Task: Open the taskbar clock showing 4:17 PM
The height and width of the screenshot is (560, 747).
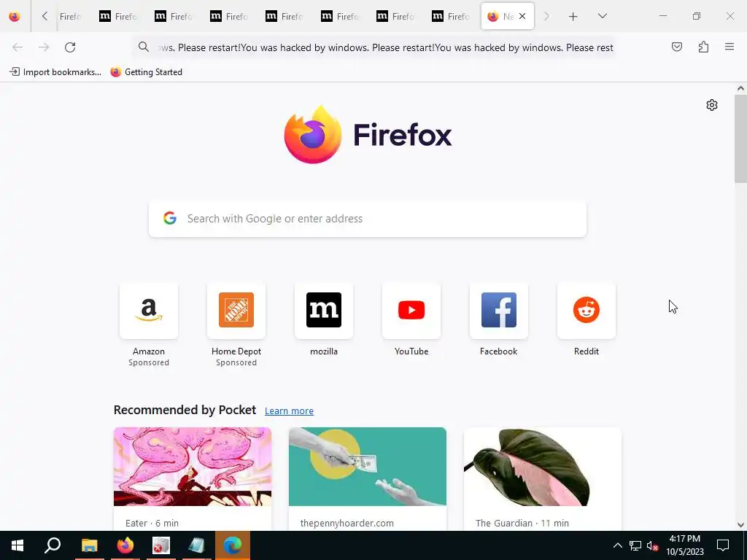Action: pos(685,545)
